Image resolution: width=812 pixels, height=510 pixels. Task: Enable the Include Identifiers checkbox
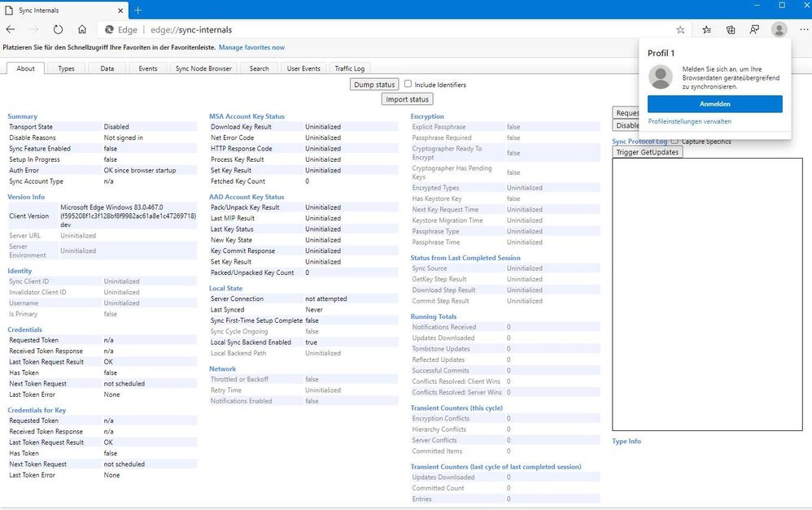tap(408, 84)
